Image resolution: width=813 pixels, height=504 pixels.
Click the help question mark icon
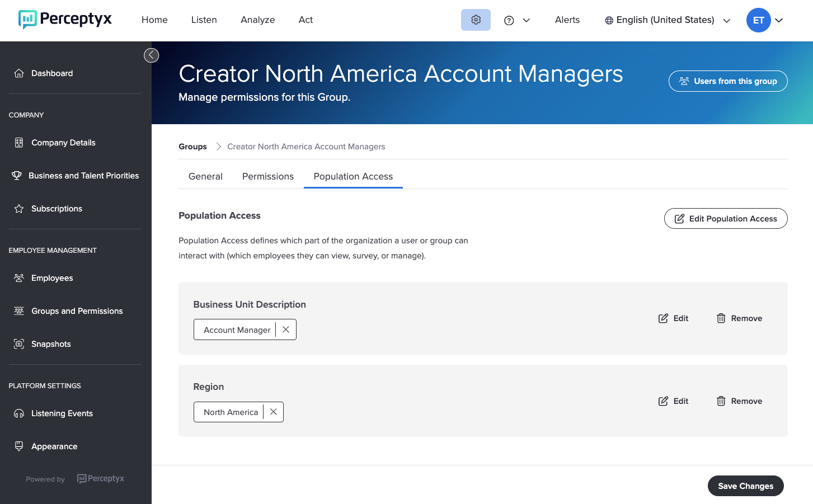pos(509,20)
